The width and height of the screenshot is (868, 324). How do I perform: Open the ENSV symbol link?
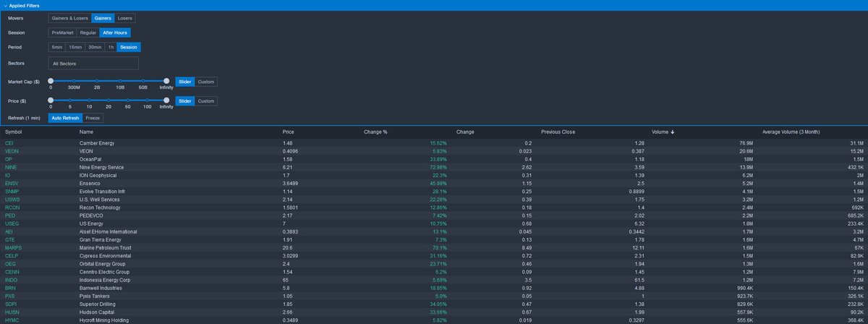12,184
